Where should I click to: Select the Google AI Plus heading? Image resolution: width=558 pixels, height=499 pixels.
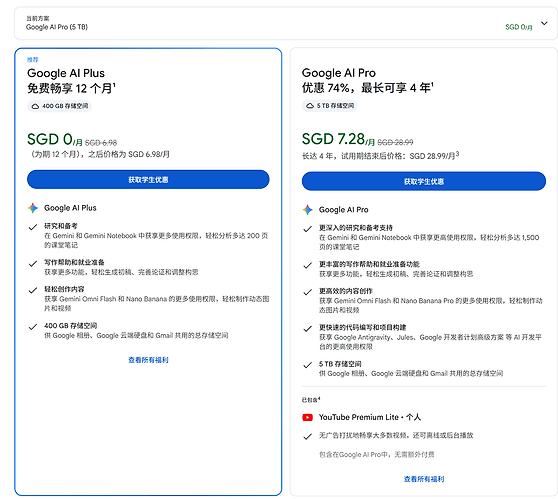point(66,73)
